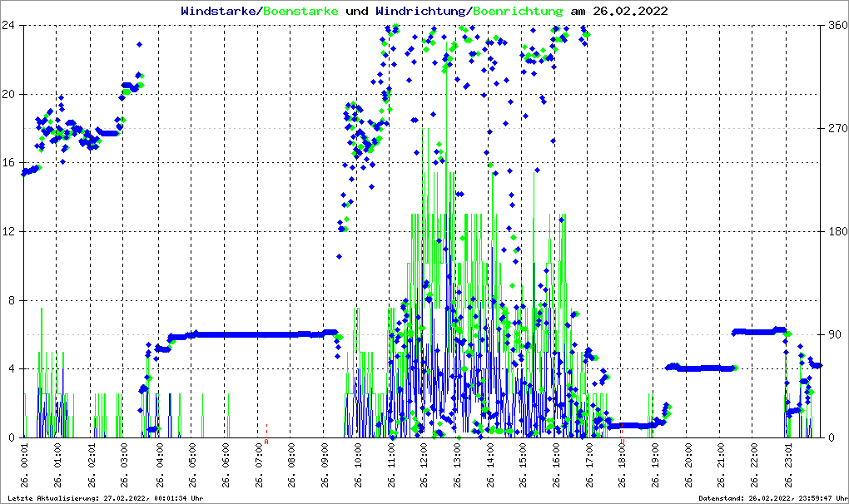The image size is (849, 504).
Task: Click the "14:00" time label
Action: pyautogui.click(x=490, y=457)
